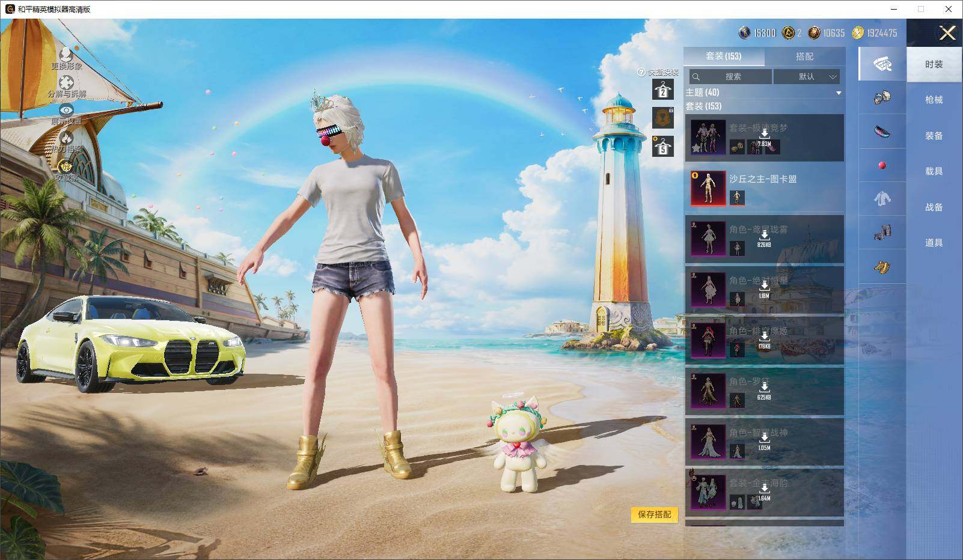Screen dimensions: 963x560
Task: Open the 默认 sort dropdown
Action: 807,76
